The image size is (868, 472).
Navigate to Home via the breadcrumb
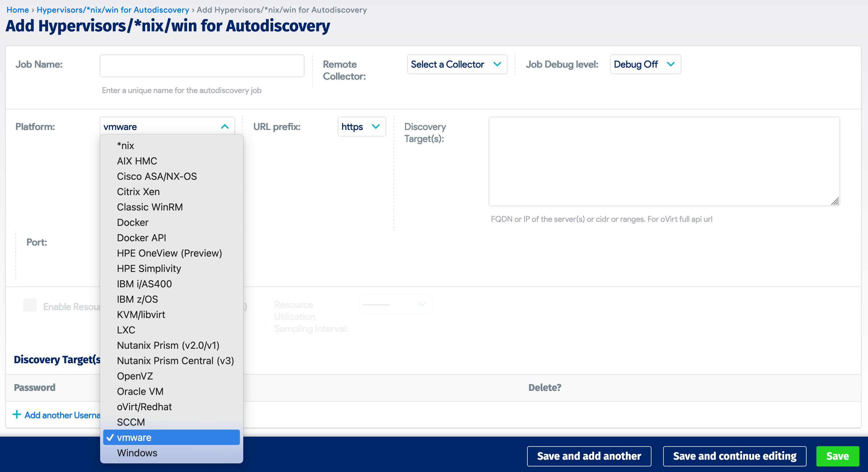click(x=17, y=10)
